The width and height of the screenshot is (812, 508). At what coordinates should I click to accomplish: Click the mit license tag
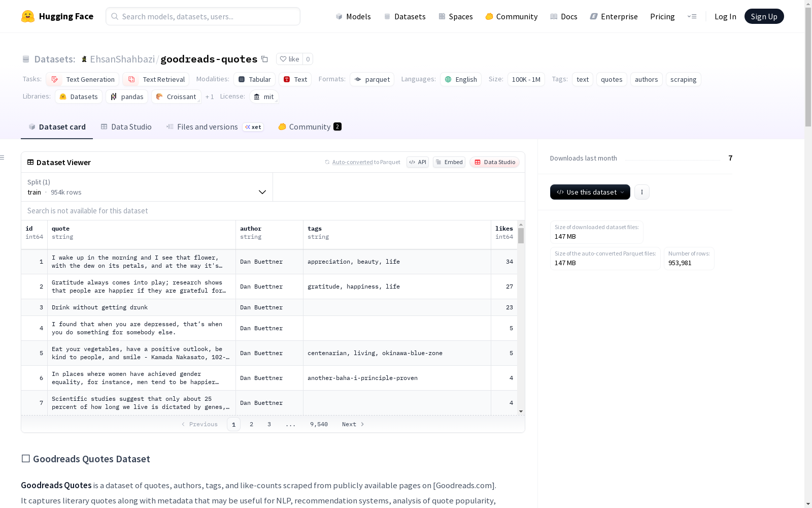pyautogui.click(x=264, y=97)
